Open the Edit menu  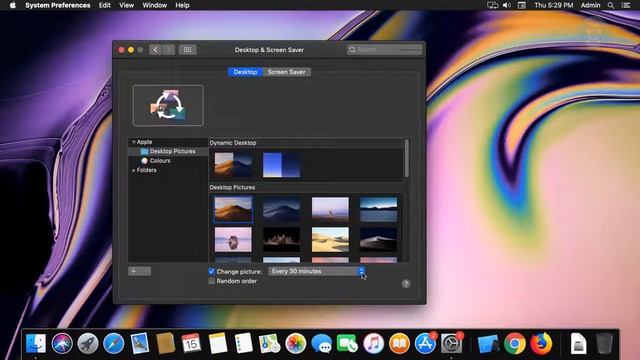point(104,5)
